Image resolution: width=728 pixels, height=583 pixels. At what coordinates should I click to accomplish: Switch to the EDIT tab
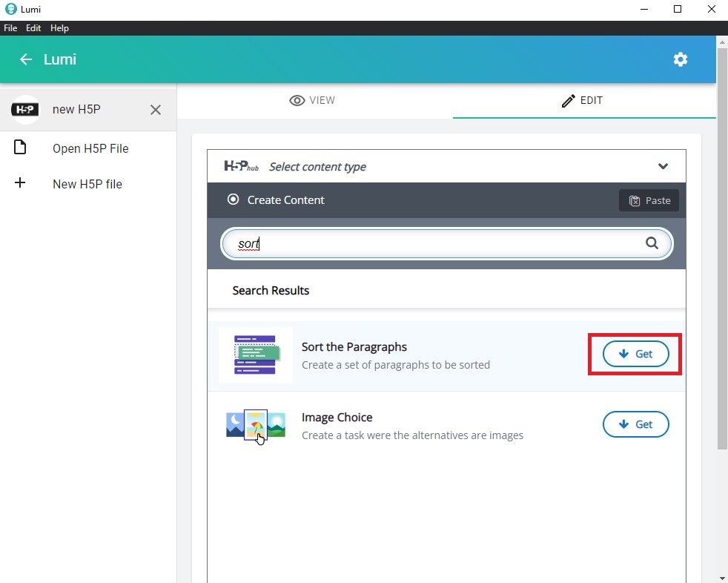point(583,100)
